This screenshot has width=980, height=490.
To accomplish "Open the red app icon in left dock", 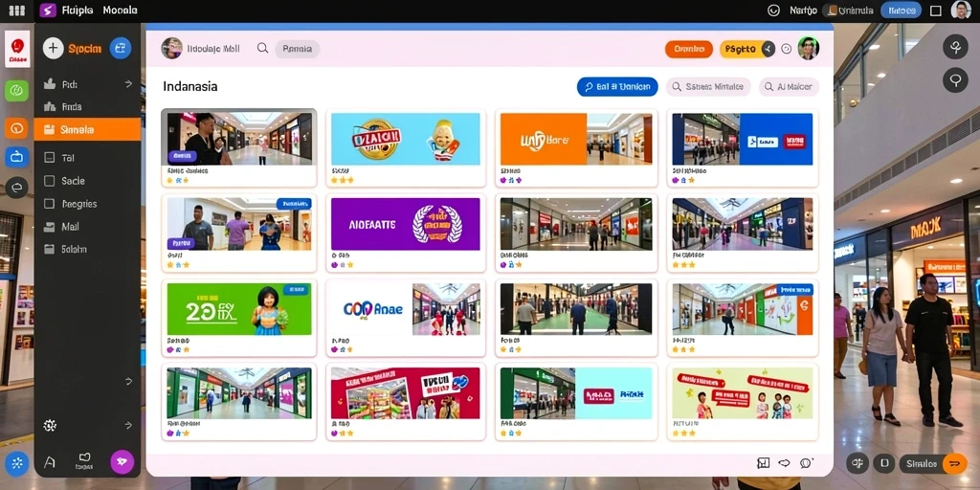I will [x=17, y=49].
